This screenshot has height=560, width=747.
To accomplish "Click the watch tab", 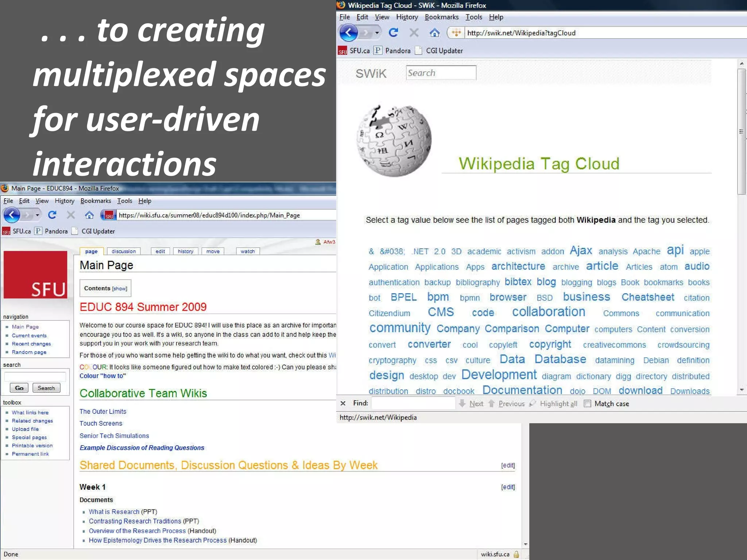I will tap(248, 251).
